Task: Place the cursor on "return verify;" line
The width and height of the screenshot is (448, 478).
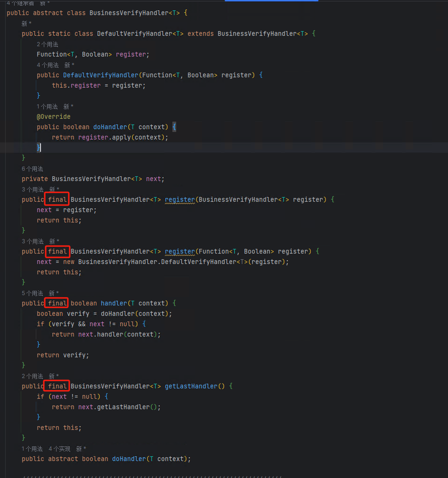Action: coord(63,355)
